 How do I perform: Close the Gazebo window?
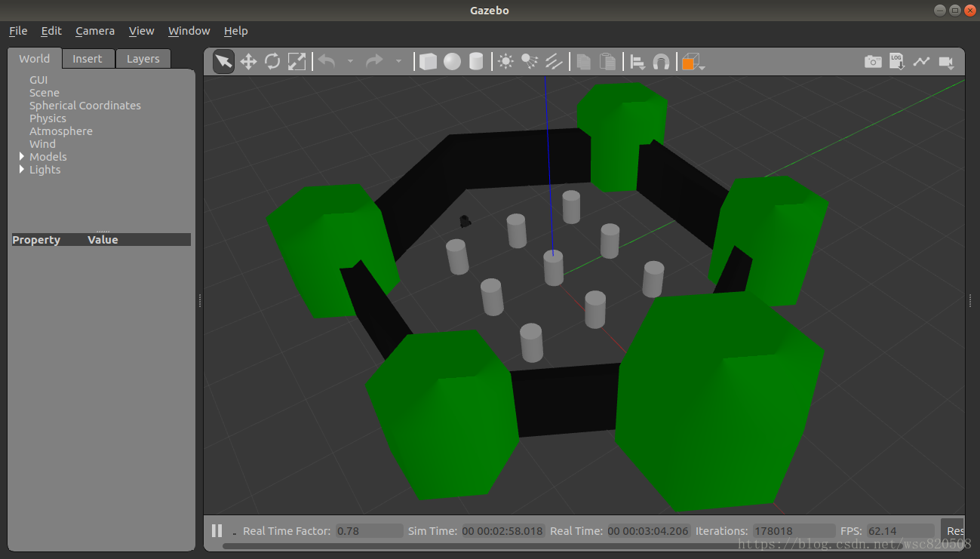click(969, 10)
